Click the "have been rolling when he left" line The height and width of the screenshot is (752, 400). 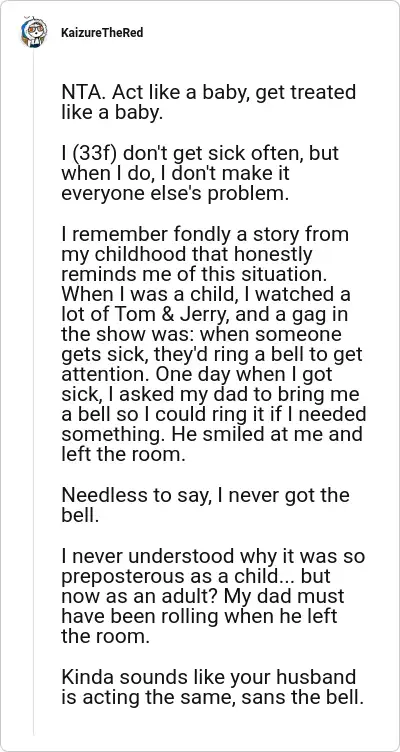pos(200,617)
